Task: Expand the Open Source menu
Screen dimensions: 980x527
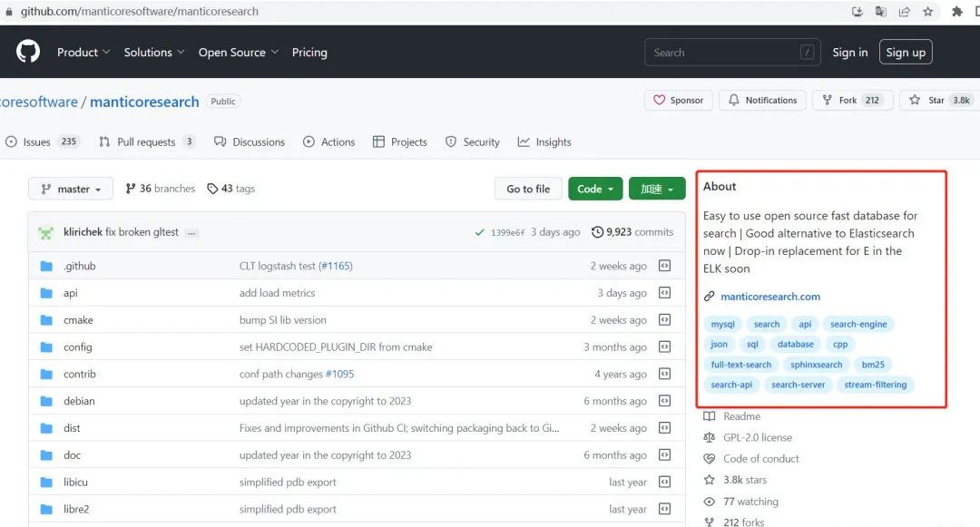Action: [x=238, y=53]
